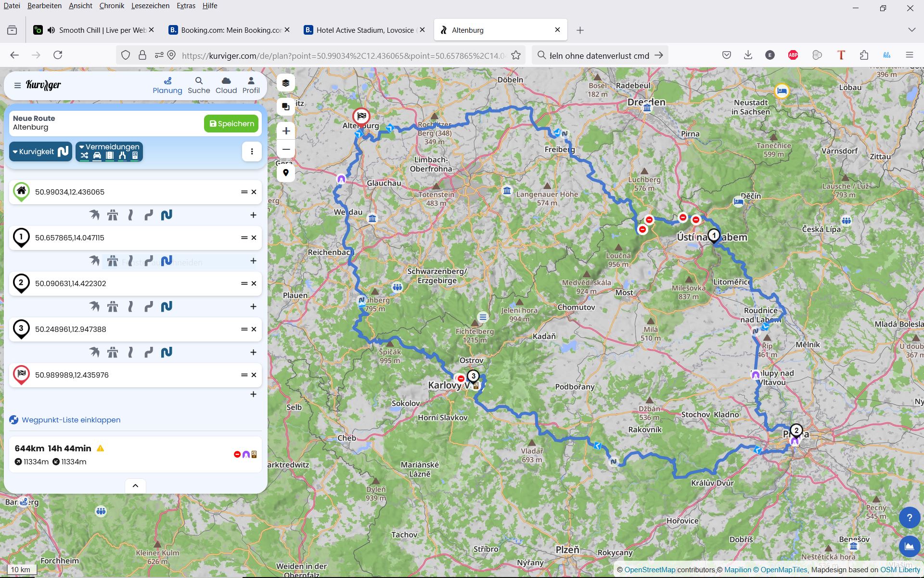Image resolution: width=924 pixels, height=578 pixels.
Task: Click the route warning triangle icon
Action: pyautogui.click(x=101, y=448)
